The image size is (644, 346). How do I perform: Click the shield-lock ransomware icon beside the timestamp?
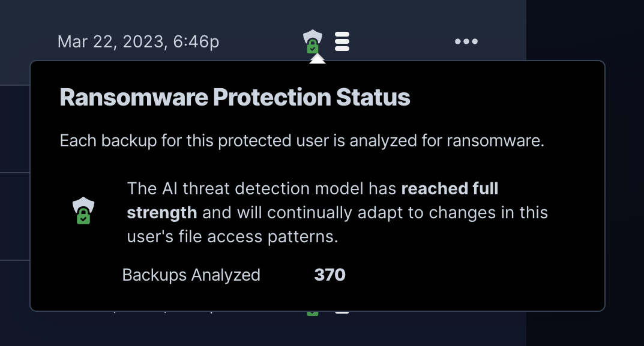pos(313,41)
